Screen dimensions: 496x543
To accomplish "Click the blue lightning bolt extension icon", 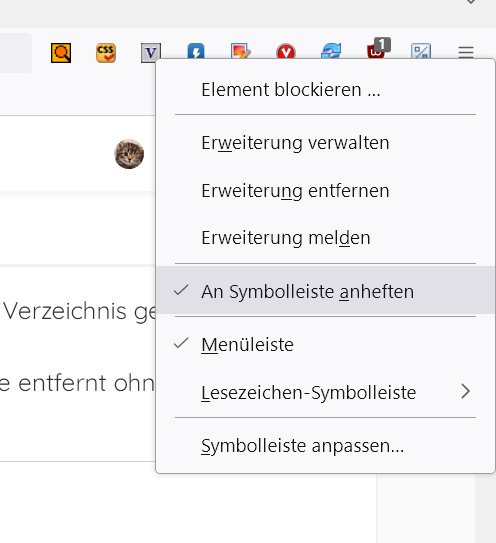I will point(196,51).
